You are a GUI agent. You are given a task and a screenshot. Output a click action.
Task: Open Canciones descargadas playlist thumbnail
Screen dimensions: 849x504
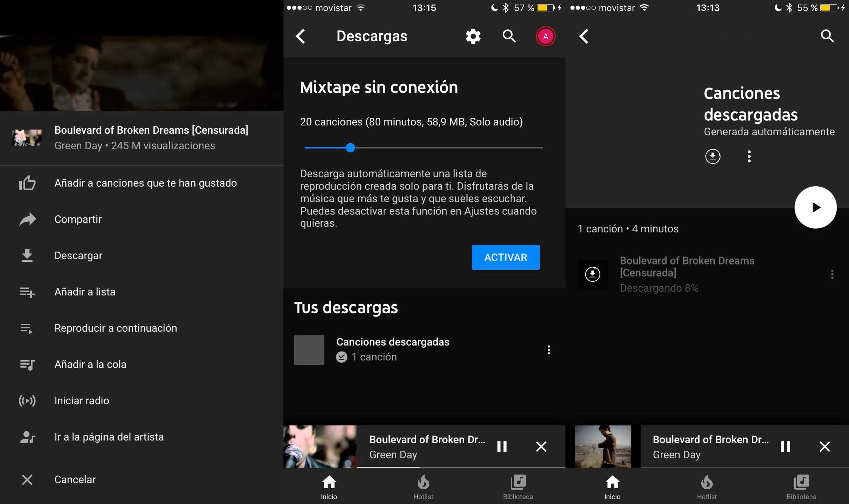click(x=309, y=350)
